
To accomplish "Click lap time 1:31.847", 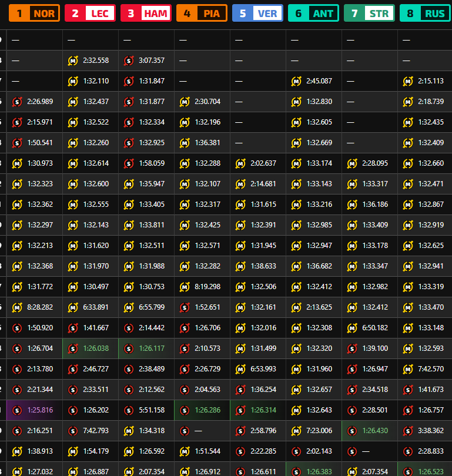I will coord(152,81).
